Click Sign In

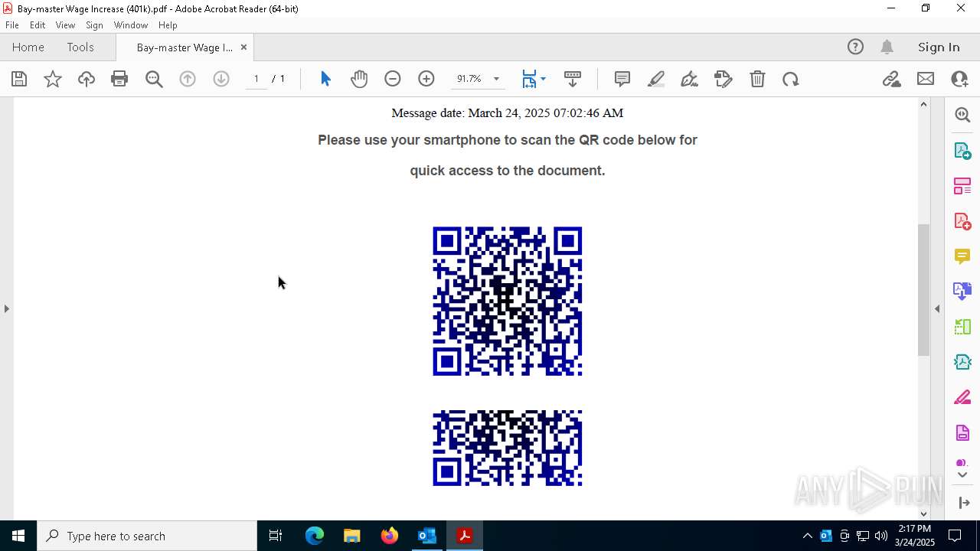(939, 47)
